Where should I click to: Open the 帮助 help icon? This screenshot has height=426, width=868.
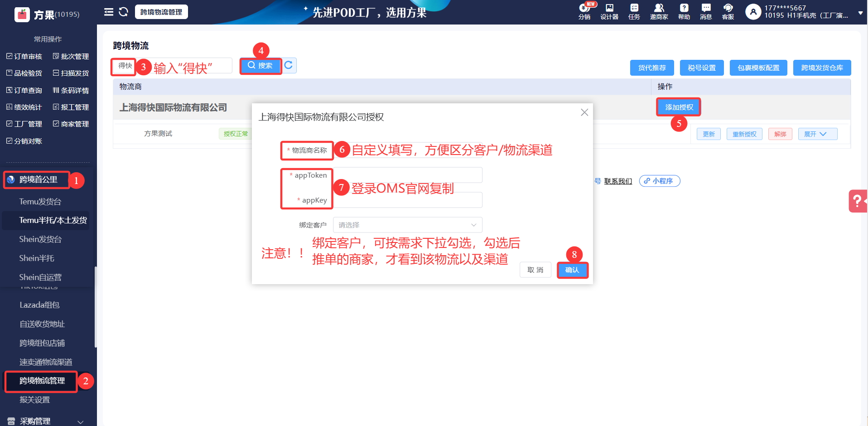(x=684, y=12)
